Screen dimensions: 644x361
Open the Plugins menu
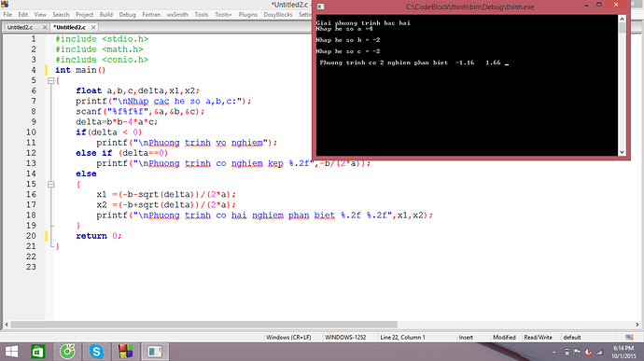(x=248, y=14)
